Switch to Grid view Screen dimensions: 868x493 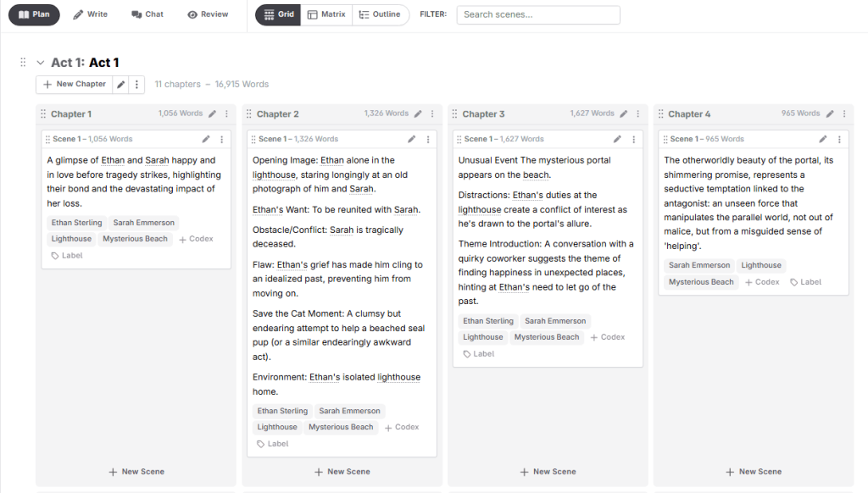[278, 14]
